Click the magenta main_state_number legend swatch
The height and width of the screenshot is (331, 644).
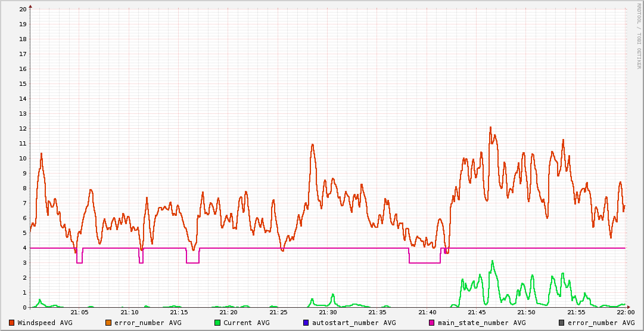[432, 323]
